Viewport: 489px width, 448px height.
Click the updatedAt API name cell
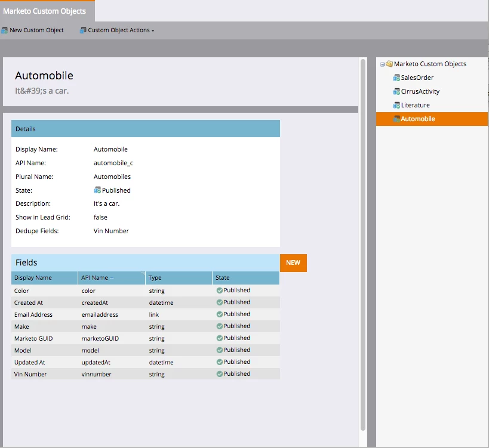point(96,362)
